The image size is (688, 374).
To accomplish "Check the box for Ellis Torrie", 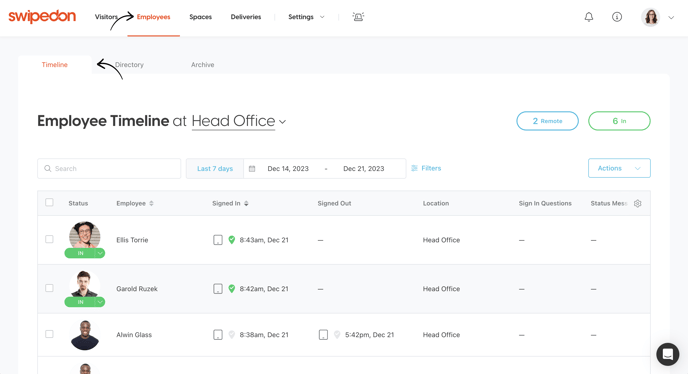I will pyautogui.click(x=49, y=239).
